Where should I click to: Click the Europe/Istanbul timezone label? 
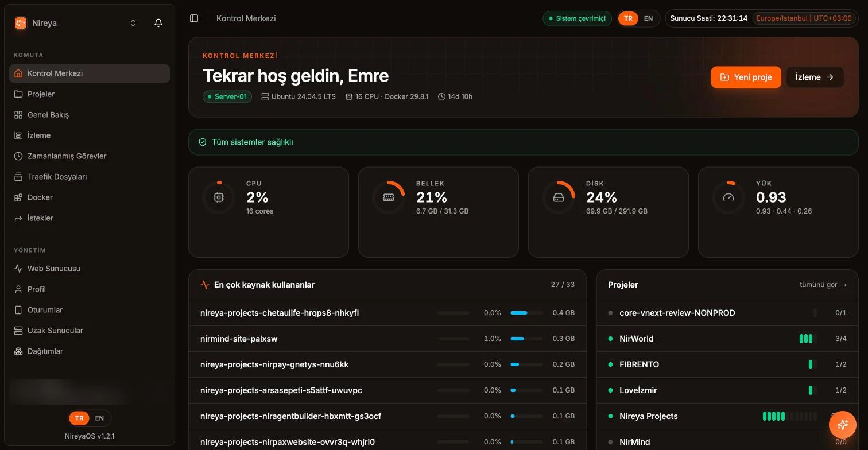coord(804,18)
